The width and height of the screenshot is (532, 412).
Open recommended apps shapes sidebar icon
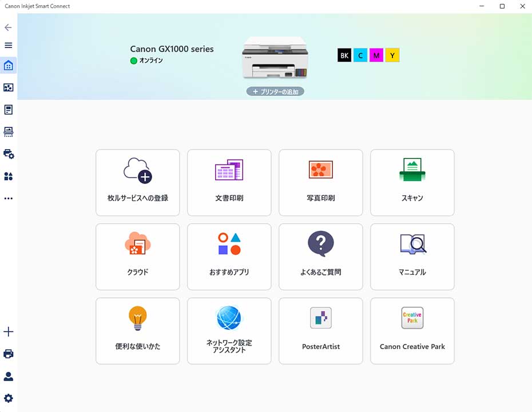point(8,176)
